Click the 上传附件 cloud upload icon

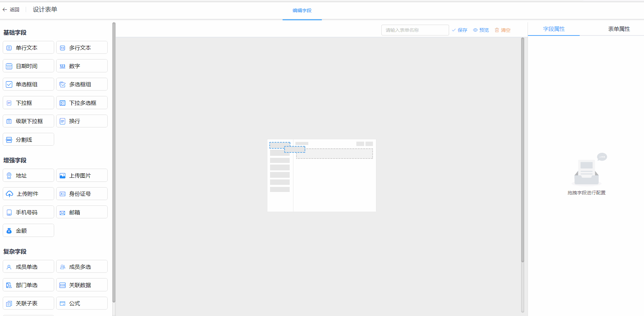click(x=9, y=194)
